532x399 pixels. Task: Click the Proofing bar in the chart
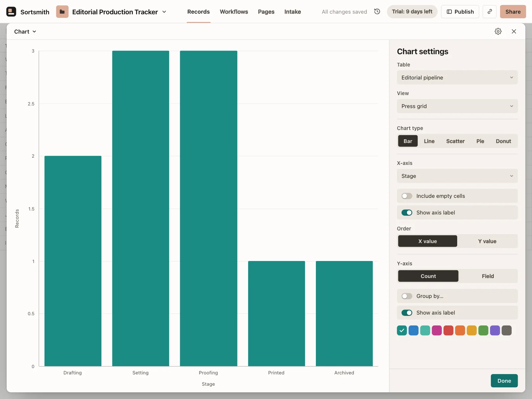click(x=208, y=208)
